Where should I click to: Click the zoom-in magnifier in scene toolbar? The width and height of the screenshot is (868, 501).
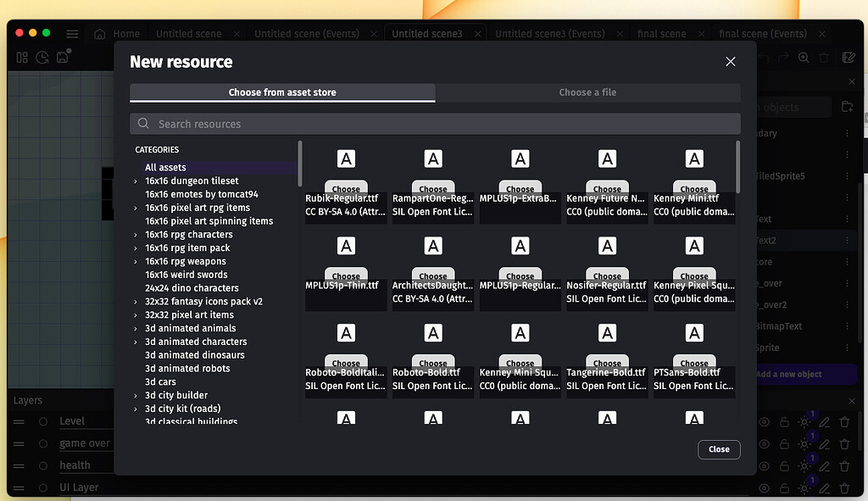804,58
